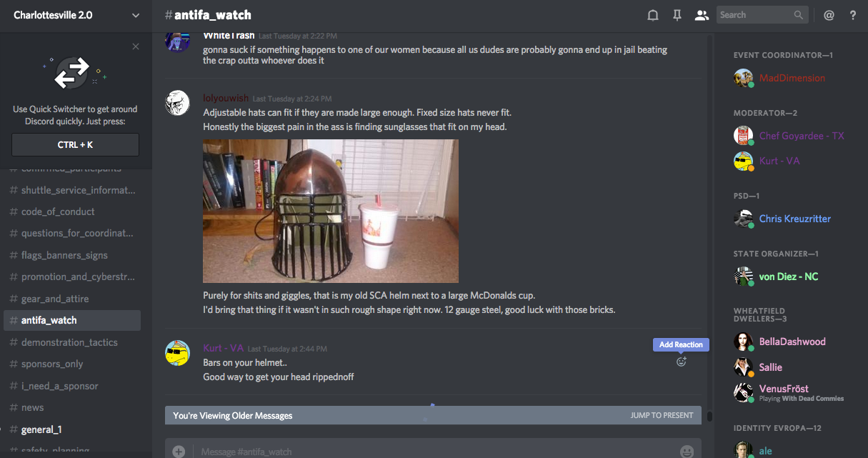868x458 pixels.
Task: Toggle the member list icon
Action: click(702, 15)
